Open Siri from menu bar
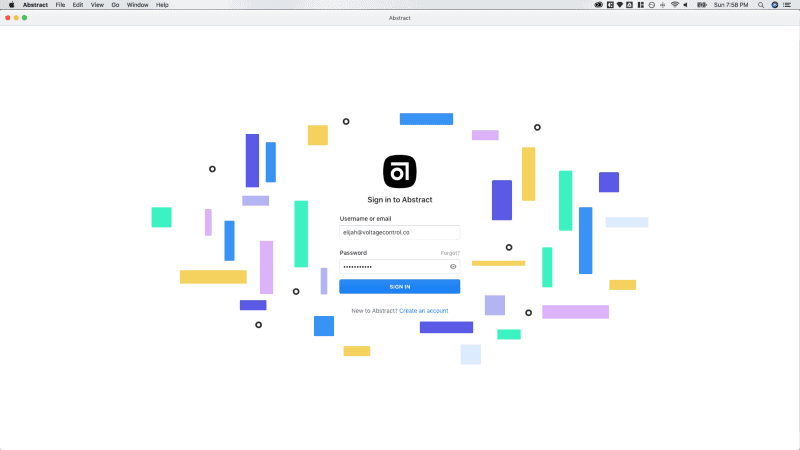This screenshot has height=450, width=800. pyautogui.click(x=774, y=5)
